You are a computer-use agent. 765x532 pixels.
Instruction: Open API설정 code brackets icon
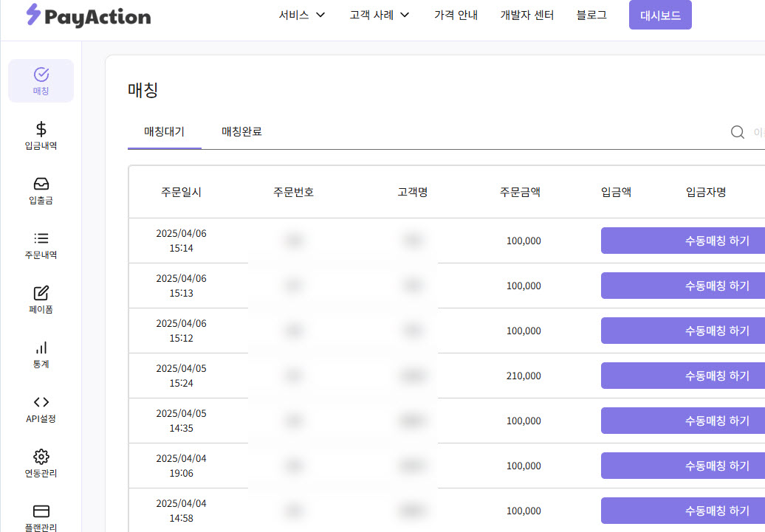tap(41, 402)
